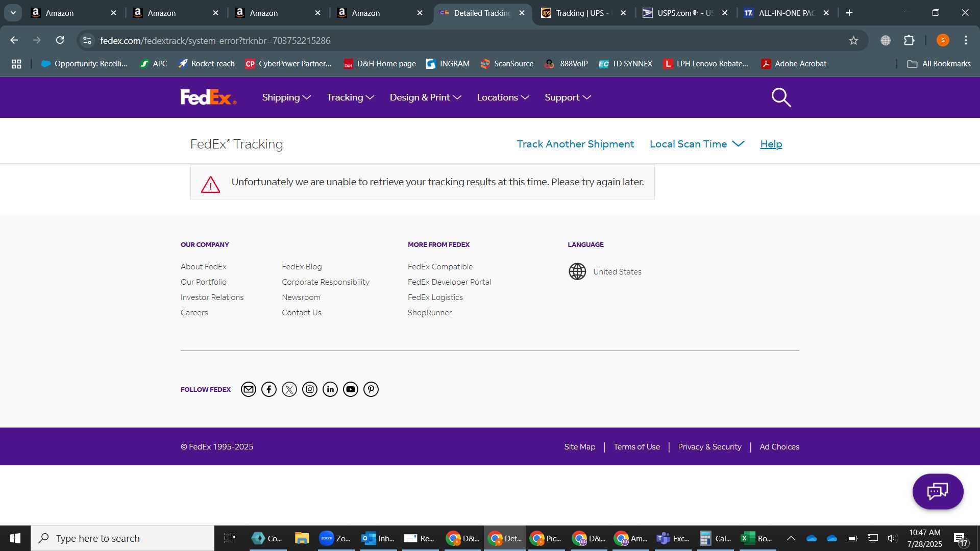The height and width of the screenshot is (551, 980).
Task: Open Contact Us footer link
Action: click(x=301, y=312)
